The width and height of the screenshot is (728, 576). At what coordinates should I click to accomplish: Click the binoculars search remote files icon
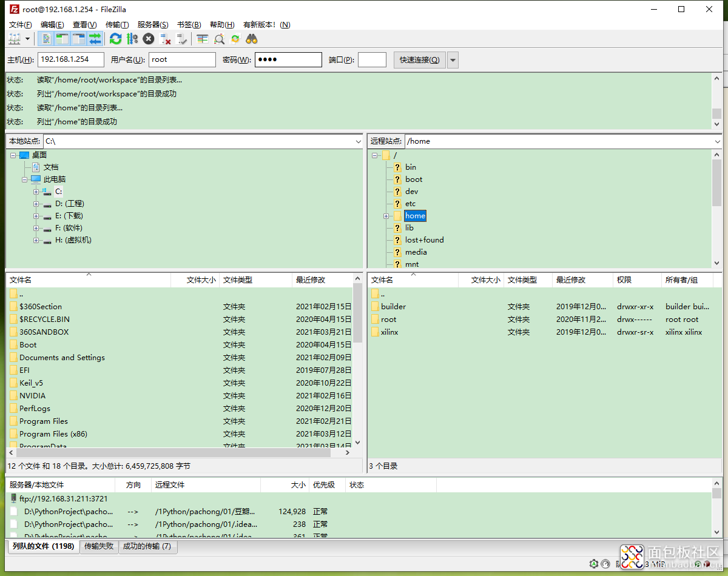pos(252,39)
